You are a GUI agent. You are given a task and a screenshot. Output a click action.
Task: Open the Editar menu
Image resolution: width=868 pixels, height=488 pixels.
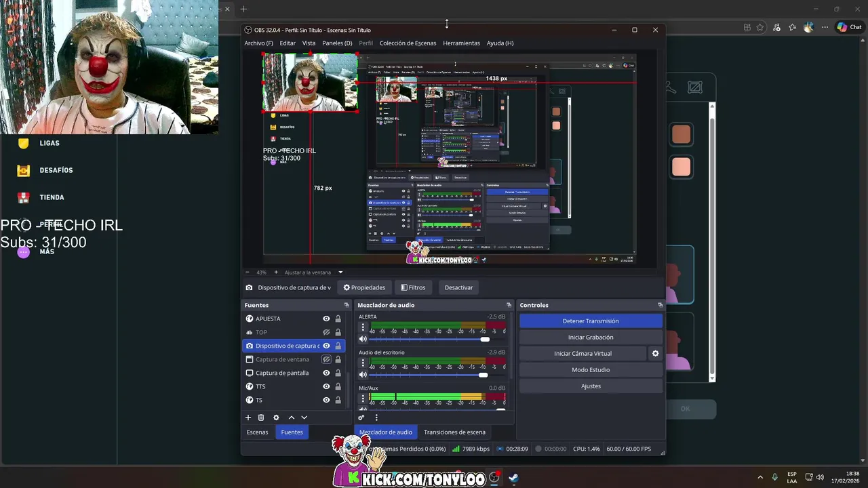[x=288, y=43]
